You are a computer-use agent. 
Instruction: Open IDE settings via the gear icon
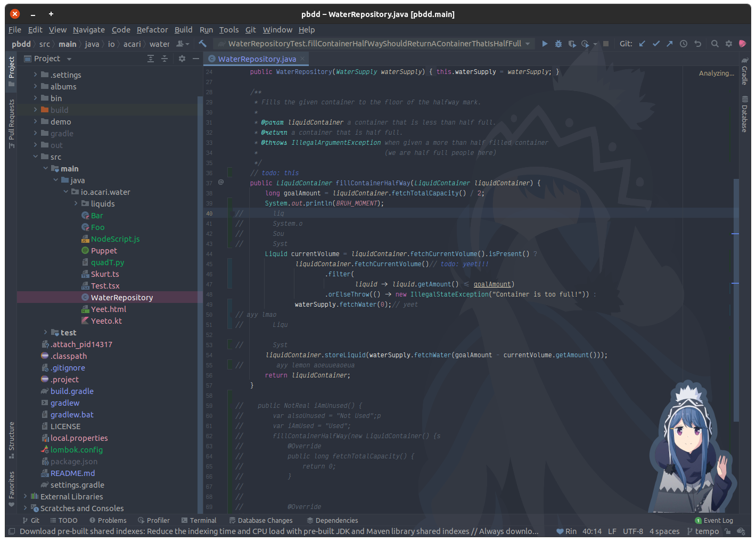tap(728, 44)
